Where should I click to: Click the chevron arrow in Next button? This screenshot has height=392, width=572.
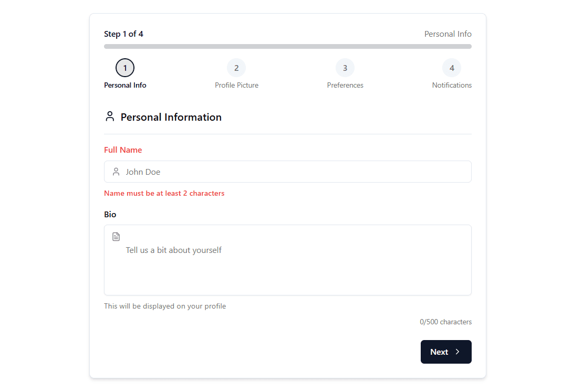457,352
